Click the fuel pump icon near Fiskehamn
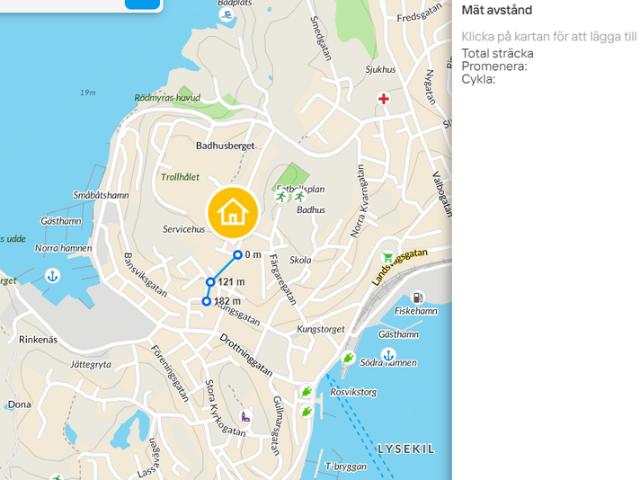This screenshot has height=480, width=640. coord(418,298)
